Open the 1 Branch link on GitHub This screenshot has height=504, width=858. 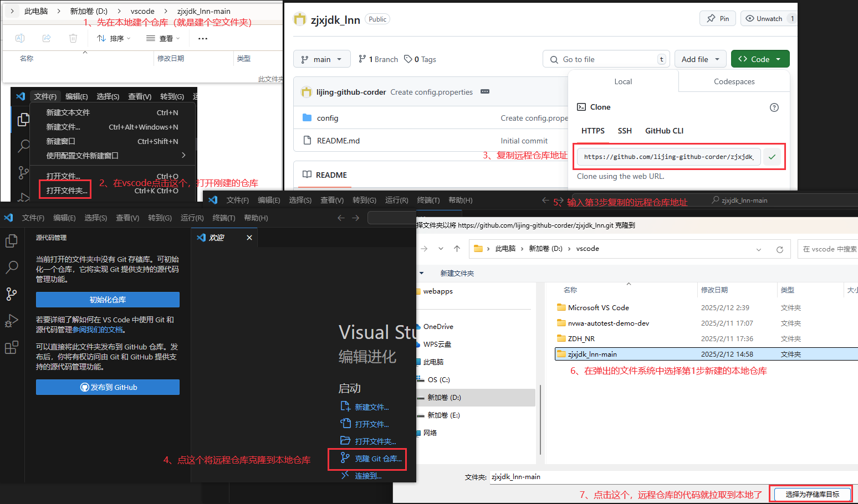click(x=379, y=59)
